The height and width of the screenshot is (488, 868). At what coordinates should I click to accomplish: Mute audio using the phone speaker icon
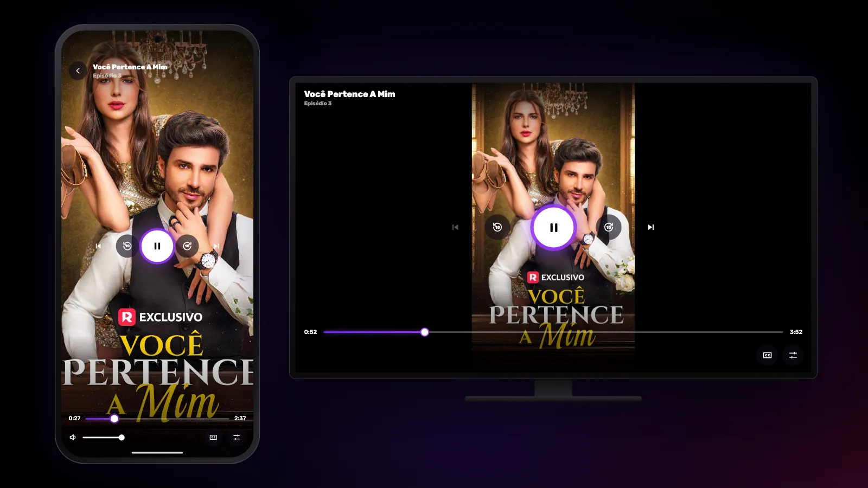[73, 438]
